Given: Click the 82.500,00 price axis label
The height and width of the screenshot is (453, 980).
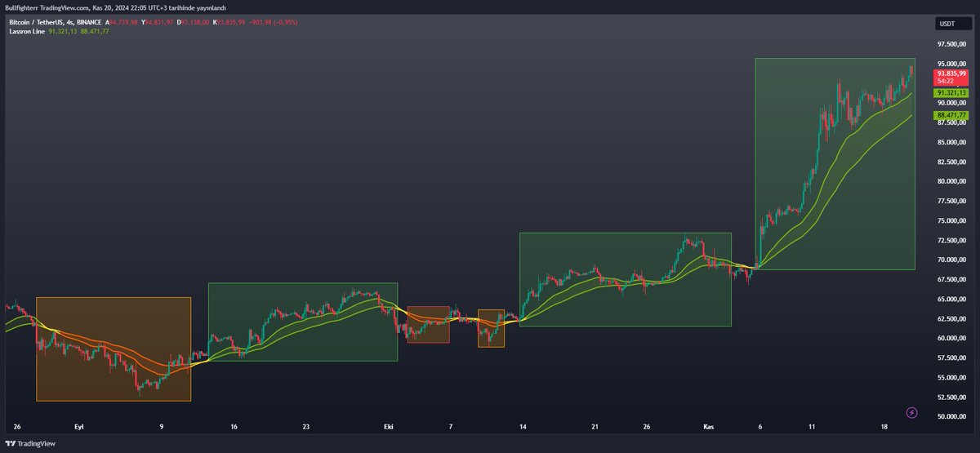Looking at the screenshot, I should coord(951,162).
